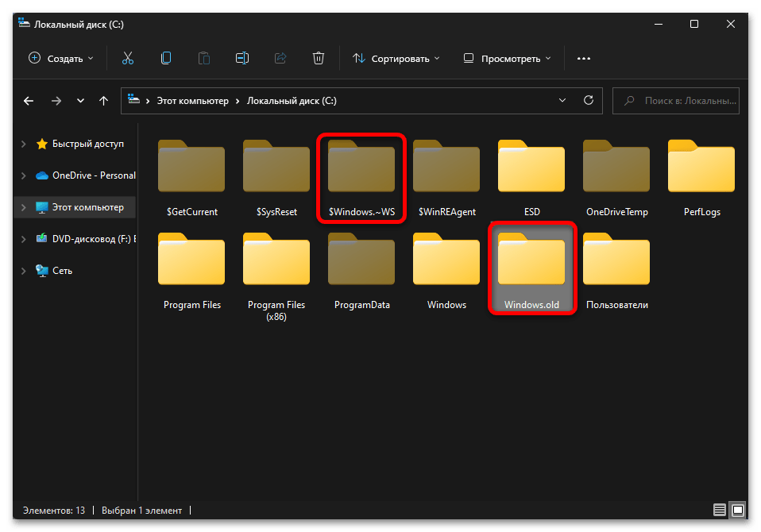Go up one level with Up arrow
The image size is (761, 532).
pos(103,101)
